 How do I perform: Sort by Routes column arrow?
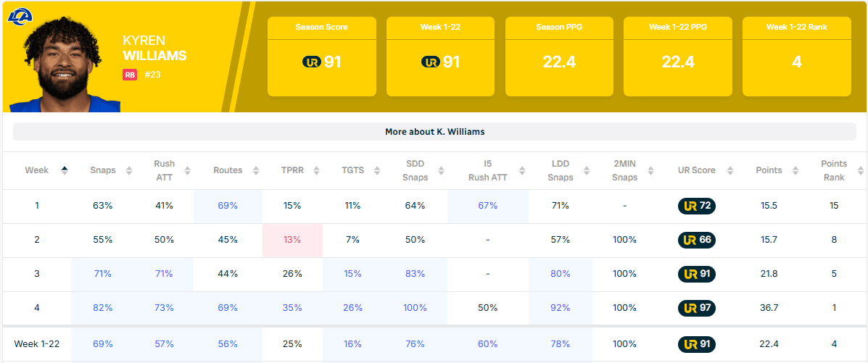tap(256, 170)
